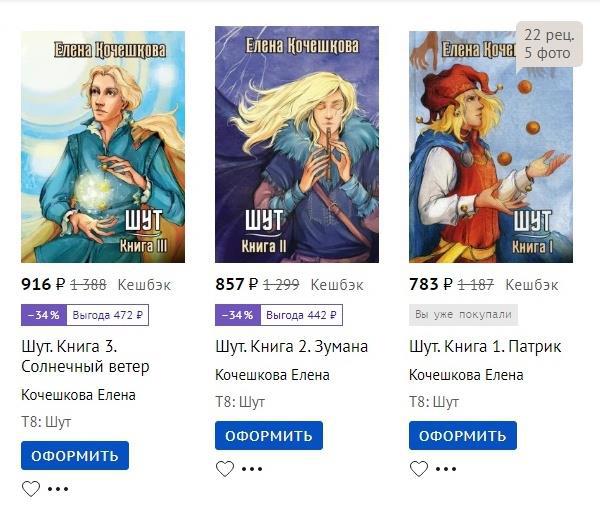The image size is (600, 515).
Task: Click ОФОРМИТЬ button for Патрик book
Action: (463, 436)
